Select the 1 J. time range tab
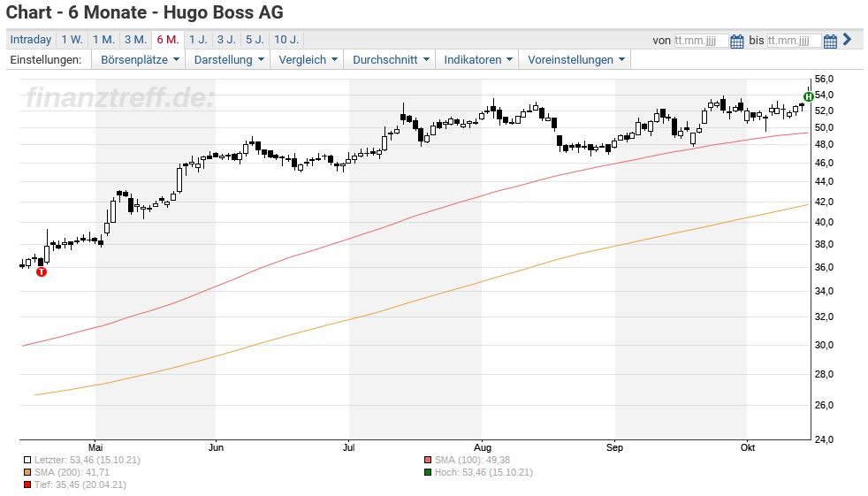Viewport: 868px width, 496px height. (x=198, y=40)
